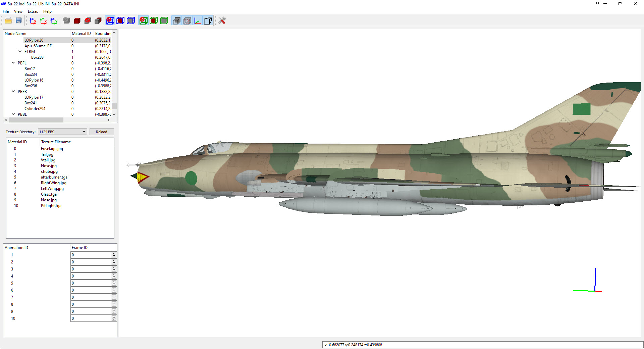
Task: Click the horizontal scrollbar of the node list
Action: coord(57,120)
